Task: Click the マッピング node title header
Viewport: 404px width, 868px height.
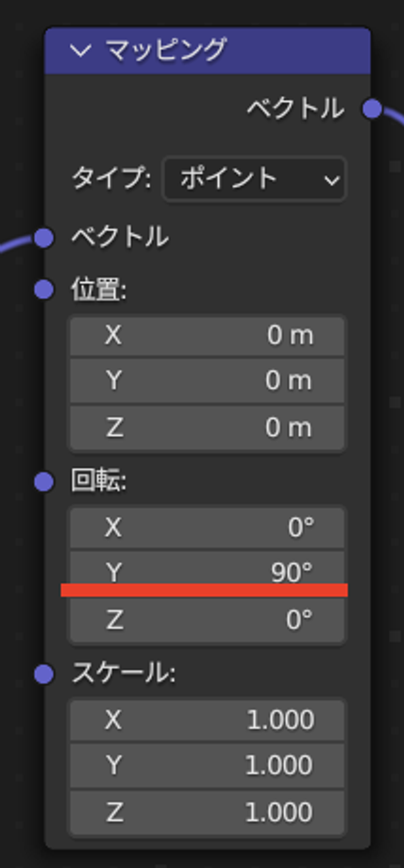Action: pos(208,51)
